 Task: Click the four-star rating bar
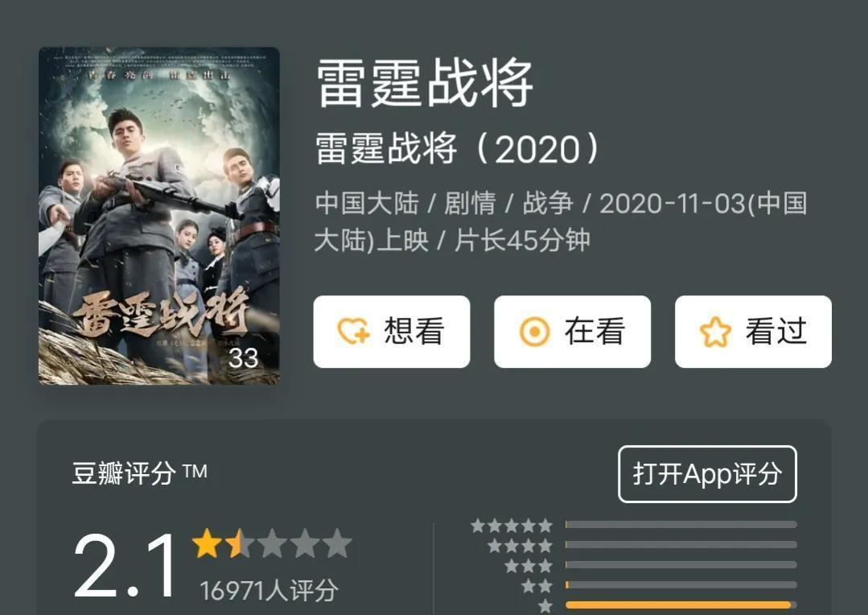pos(681,545)
